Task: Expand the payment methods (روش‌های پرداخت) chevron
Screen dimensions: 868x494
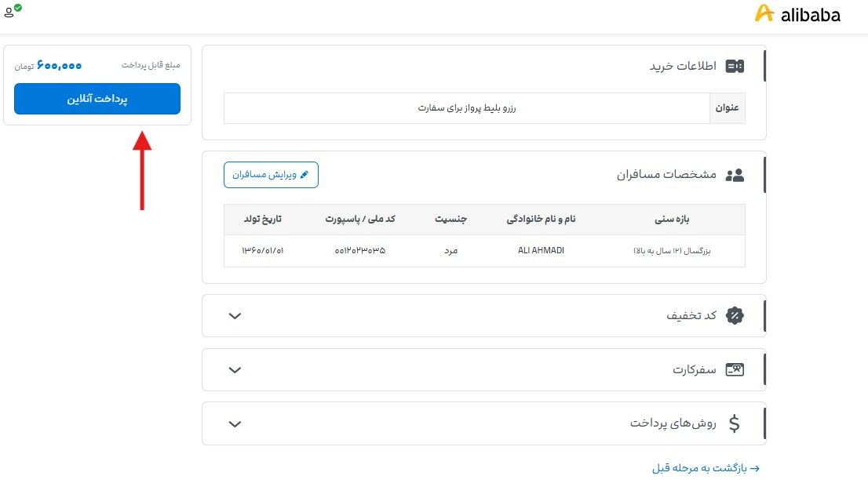Action: click(235, 424)
